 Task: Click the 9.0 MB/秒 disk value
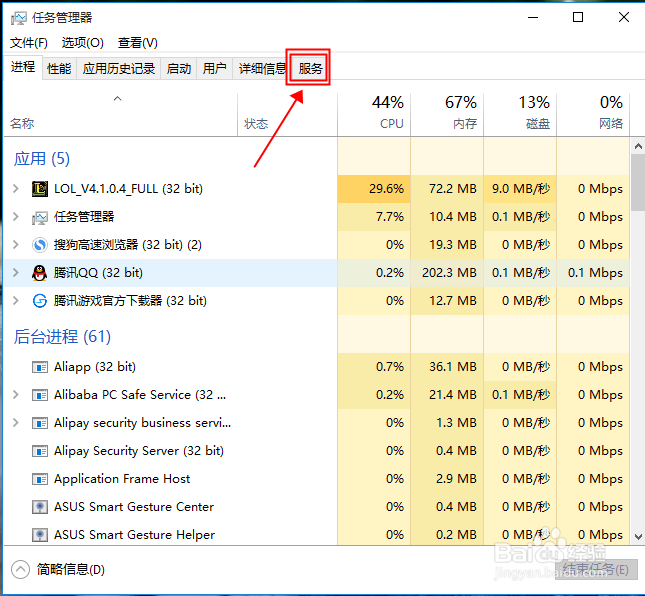[x=521, y=189]
